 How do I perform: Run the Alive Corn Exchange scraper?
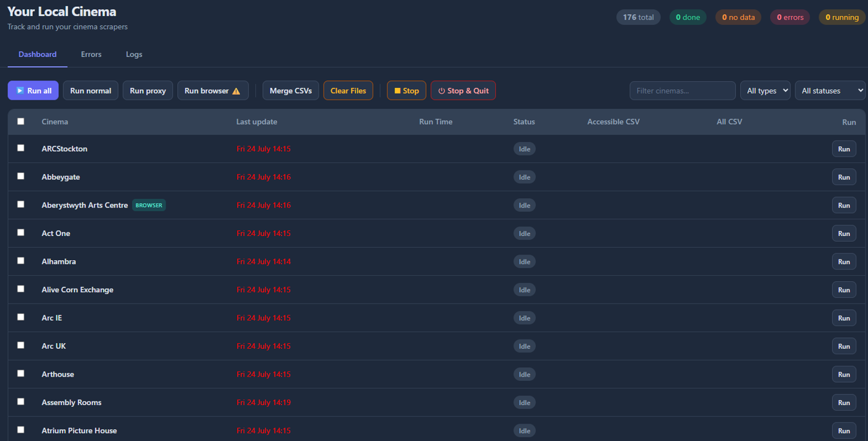coord(844,290)
